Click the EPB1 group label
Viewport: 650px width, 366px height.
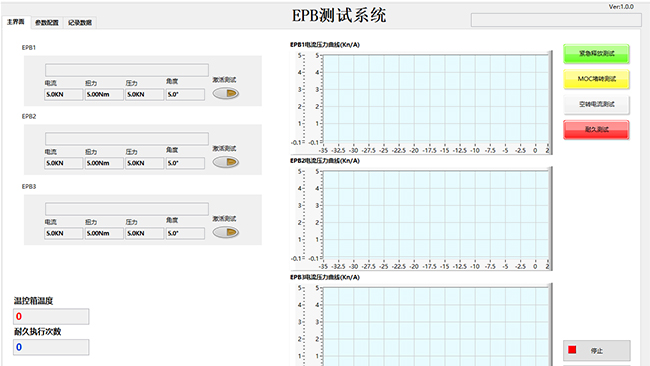(x=29, y=48)
